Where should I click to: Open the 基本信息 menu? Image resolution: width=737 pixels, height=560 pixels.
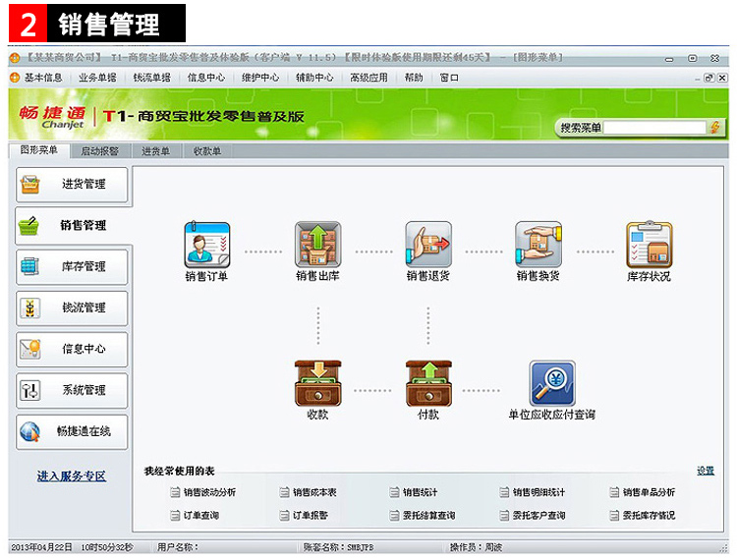(43, 78)
